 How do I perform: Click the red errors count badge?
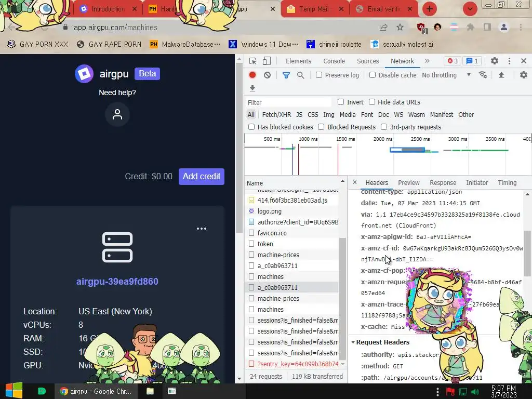coord(453,61)
